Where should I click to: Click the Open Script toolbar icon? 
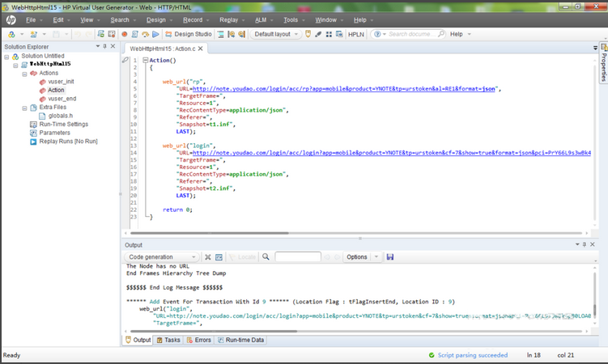(x=34, y=34)
